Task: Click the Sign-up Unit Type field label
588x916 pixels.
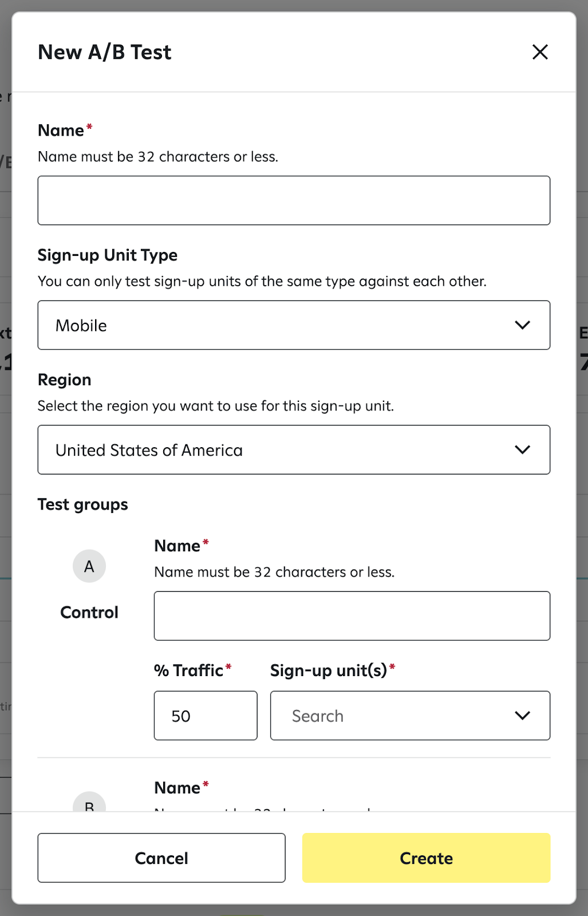Action: coord(108,255)
